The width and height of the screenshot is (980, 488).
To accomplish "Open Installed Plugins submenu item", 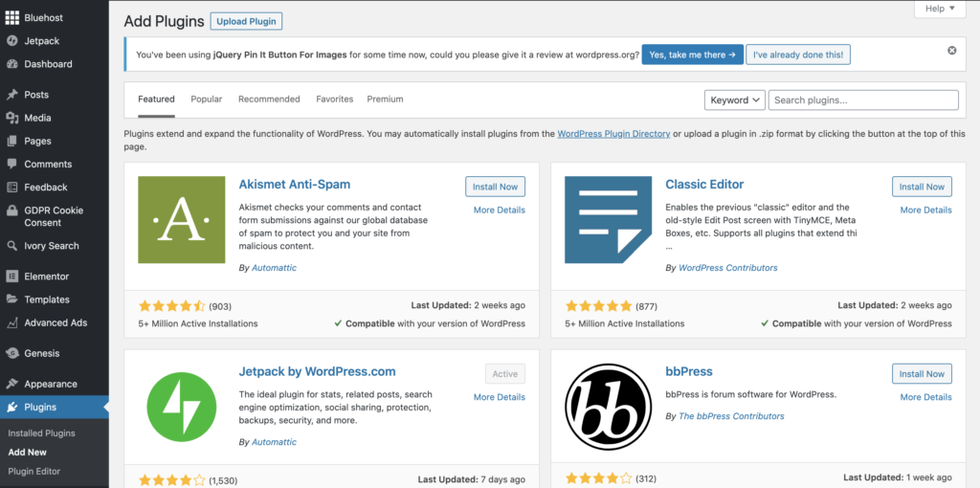I will [x=41, y=433].
